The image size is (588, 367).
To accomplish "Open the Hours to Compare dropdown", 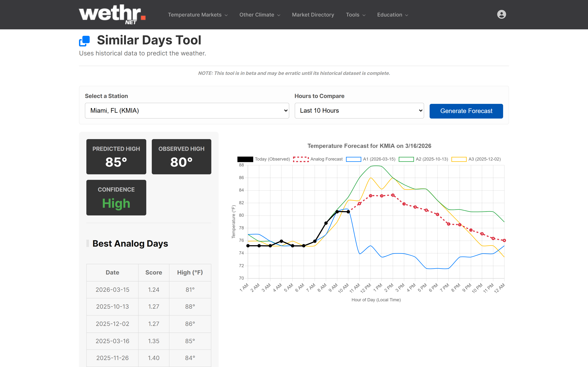I will (359, 110).
